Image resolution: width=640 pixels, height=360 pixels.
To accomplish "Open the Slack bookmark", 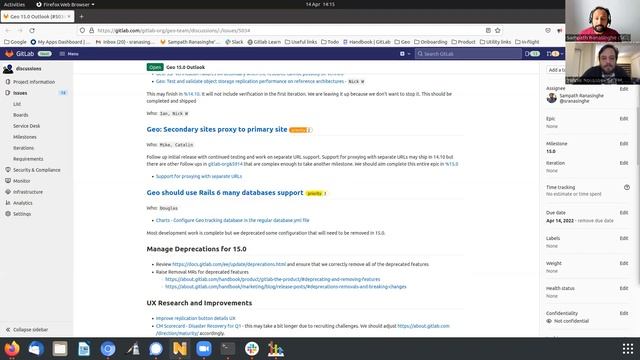I will coord(234,42).
